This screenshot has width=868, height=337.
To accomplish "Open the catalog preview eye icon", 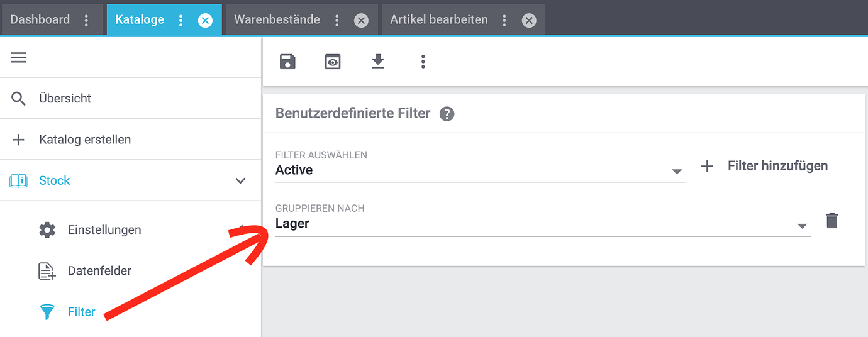I will [x=333, y=62].
